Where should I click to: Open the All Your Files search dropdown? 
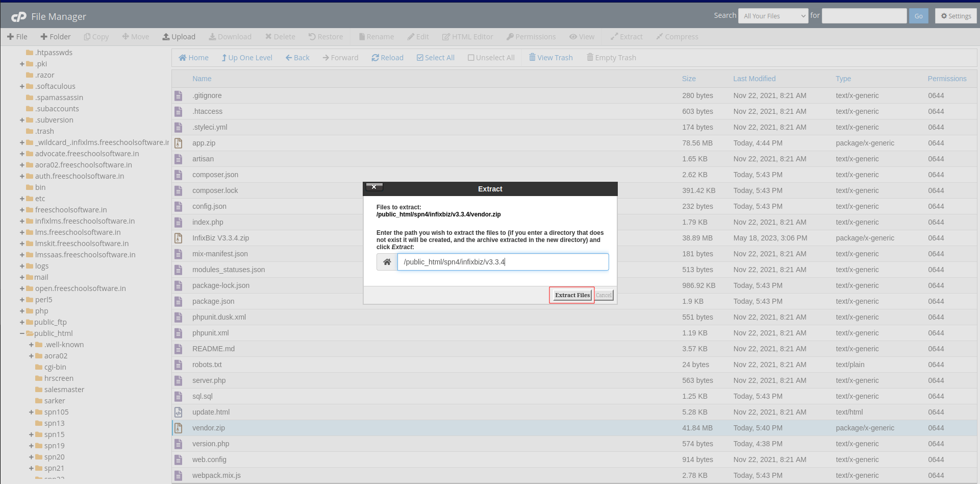point(774,16)
